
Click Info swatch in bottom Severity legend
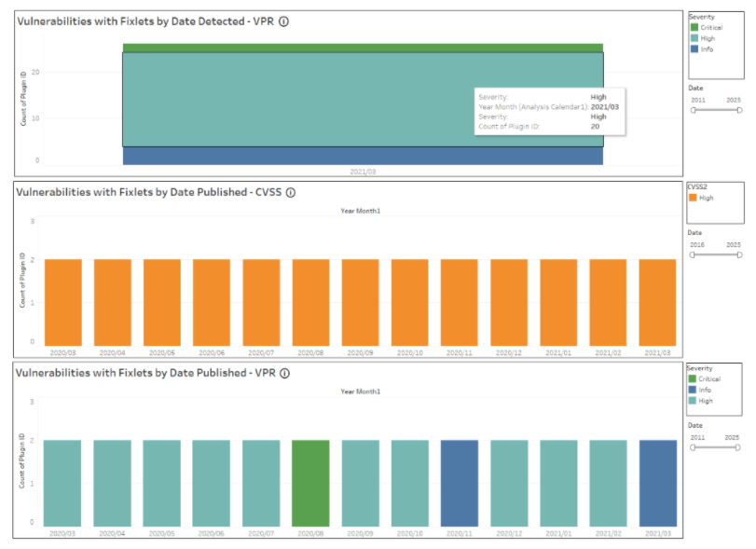pyautogui.click(x=694, y=390)
